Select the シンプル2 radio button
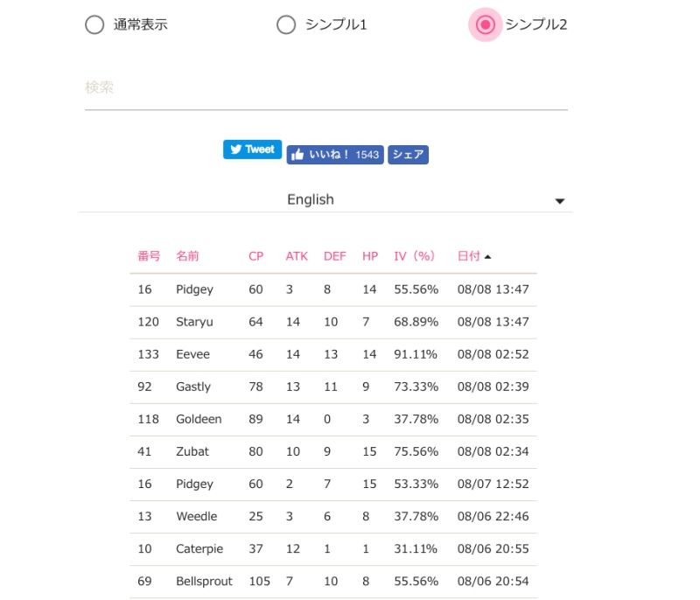Viewport: 700px width, 600px height. 486,25
